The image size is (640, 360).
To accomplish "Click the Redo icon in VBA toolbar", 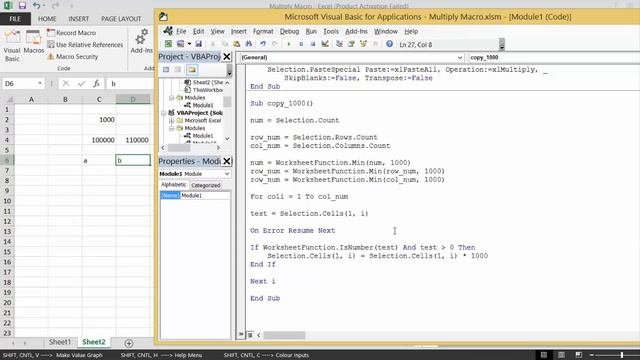I will pyautogui.click(x=275, y=44).
